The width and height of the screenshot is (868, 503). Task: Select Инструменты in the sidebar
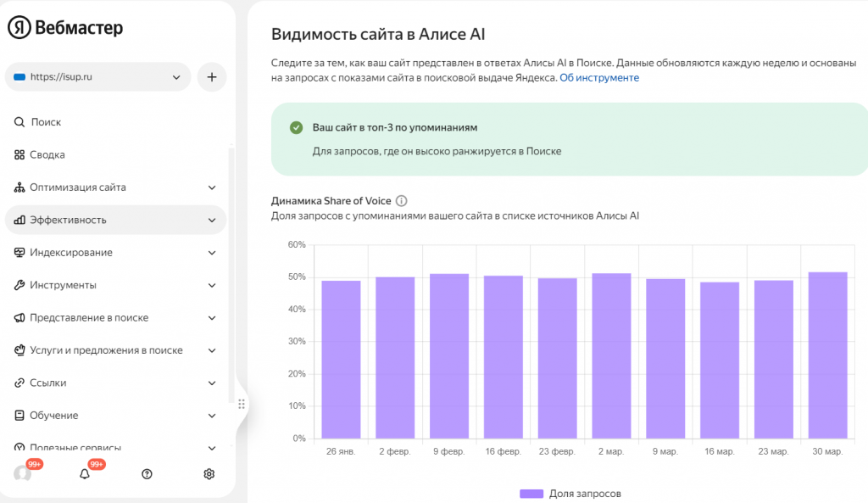(63, 285)
